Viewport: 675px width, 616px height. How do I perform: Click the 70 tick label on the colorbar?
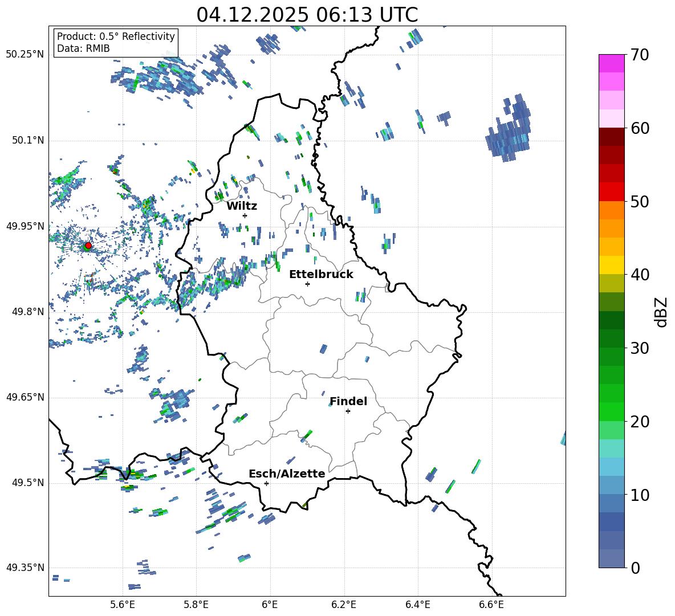click(x=640, y=55)
